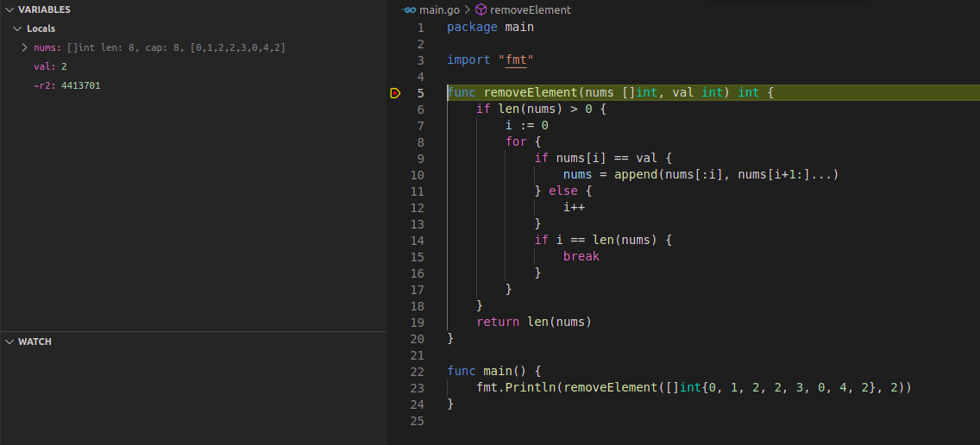Click the 'else' keyword on line 11
Viewport: 980px width, 445px height.
click(x=563, y=191)
